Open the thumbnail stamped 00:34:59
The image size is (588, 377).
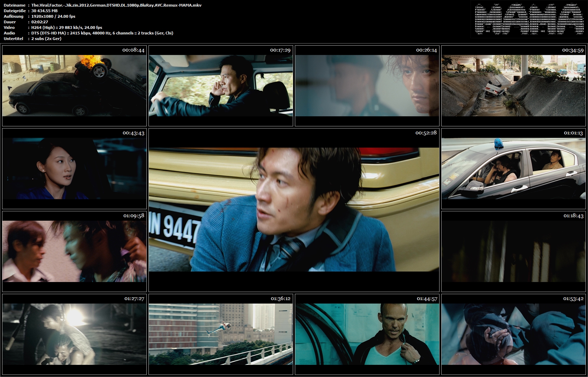pos(513,86)
